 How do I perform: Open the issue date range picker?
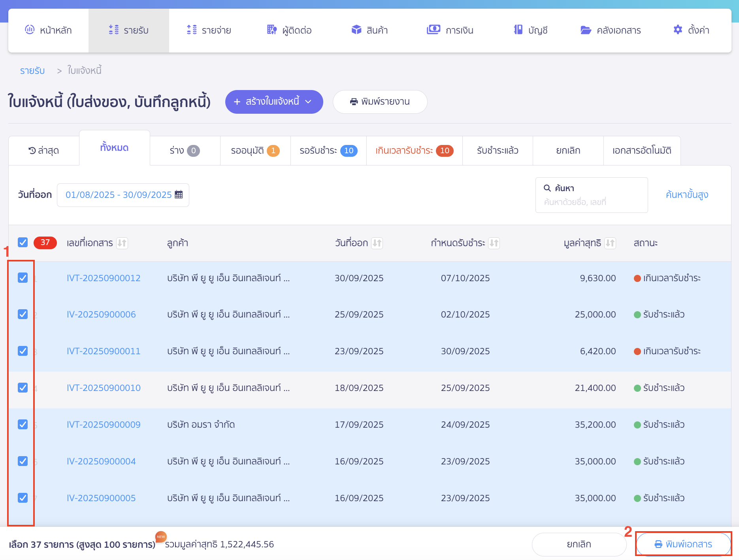pyautogui.click(x=123, y=195)
